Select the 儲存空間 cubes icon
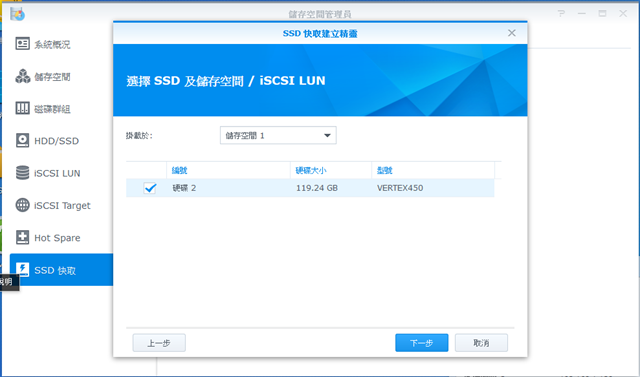The width and height of the screenshot is (640, 377). pyautogui.click(x=22, y=76)
